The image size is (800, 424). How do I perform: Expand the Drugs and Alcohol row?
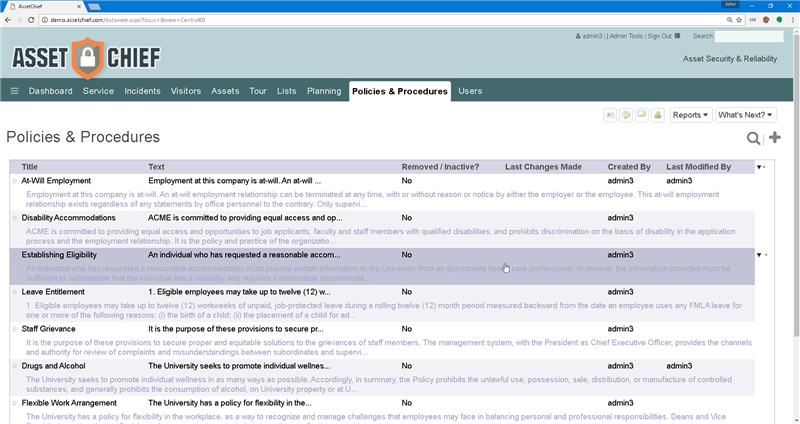point(15,366)
